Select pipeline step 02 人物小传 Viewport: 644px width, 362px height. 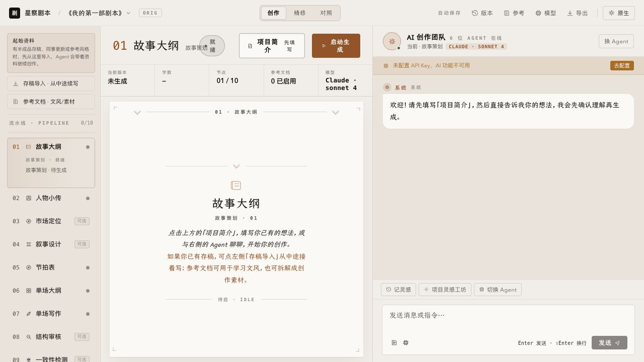pos(51,198)
